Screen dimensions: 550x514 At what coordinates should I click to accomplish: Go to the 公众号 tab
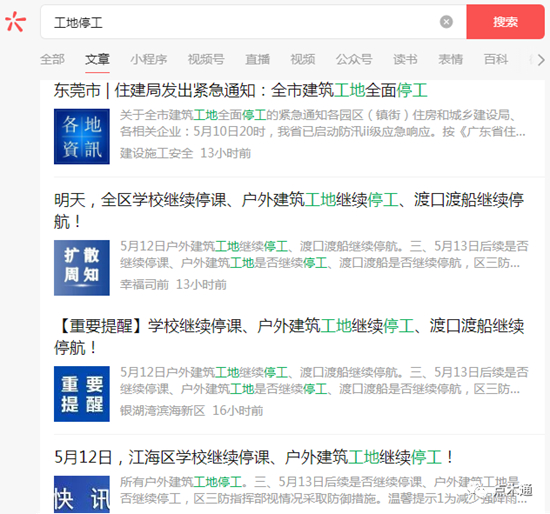[354, 59]
